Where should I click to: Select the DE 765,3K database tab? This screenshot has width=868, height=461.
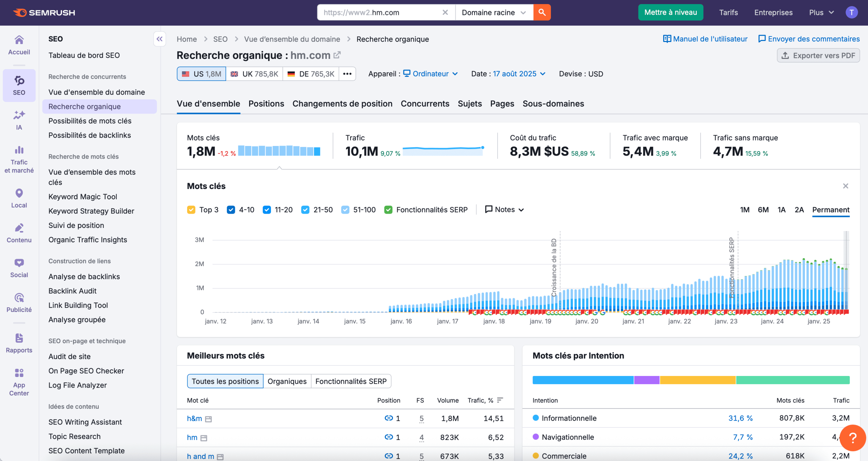311,74
